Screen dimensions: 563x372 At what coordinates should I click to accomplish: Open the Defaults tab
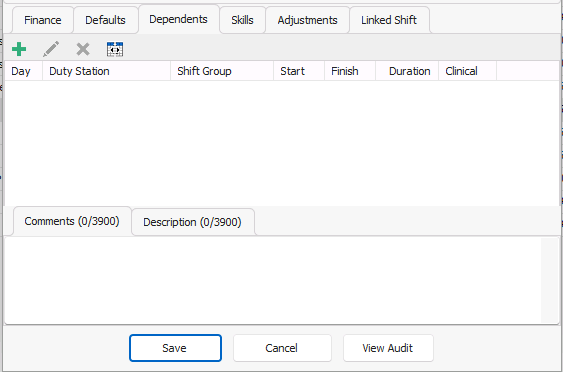pyautogui.click(x=106, y=20)
